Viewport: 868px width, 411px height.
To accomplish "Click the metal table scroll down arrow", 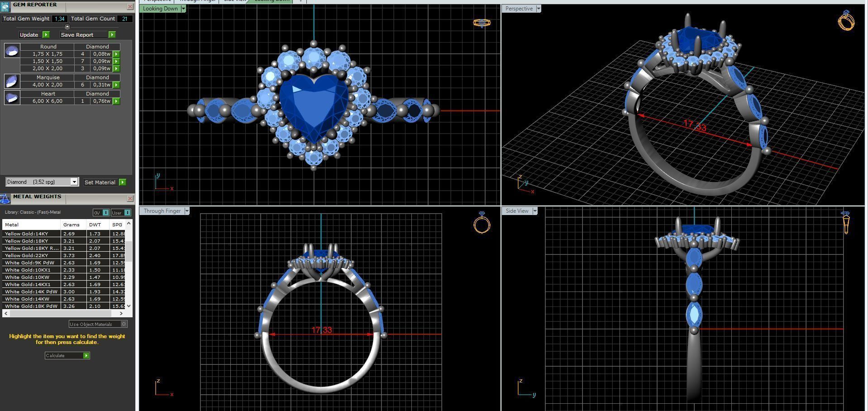I will point(129,306).
